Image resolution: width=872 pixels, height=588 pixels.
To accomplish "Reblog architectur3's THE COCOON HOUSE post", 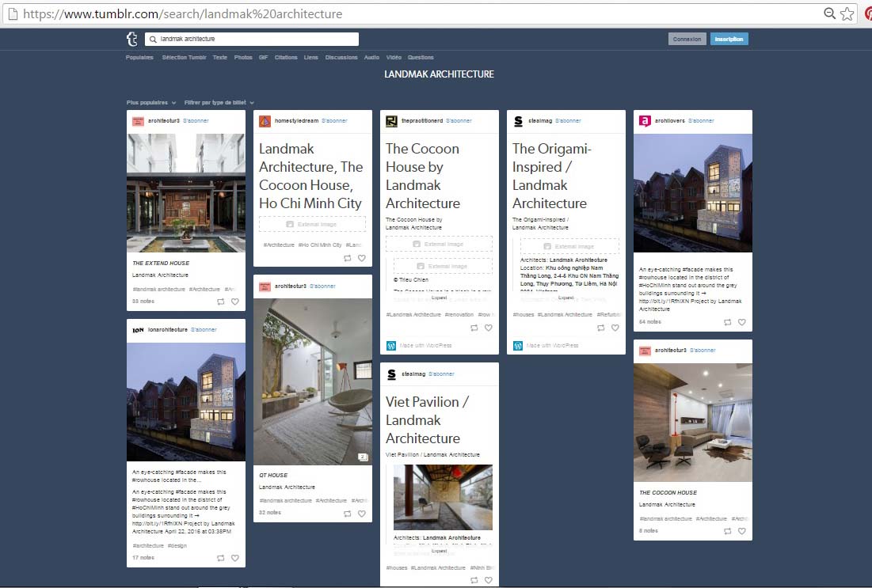I will pos(727,531).
